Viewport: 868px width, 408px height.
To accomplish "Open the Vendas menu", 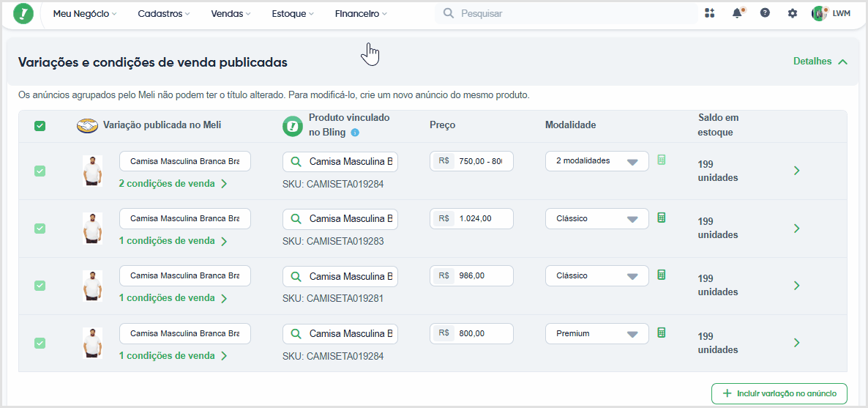I will (x=231, y=14).
